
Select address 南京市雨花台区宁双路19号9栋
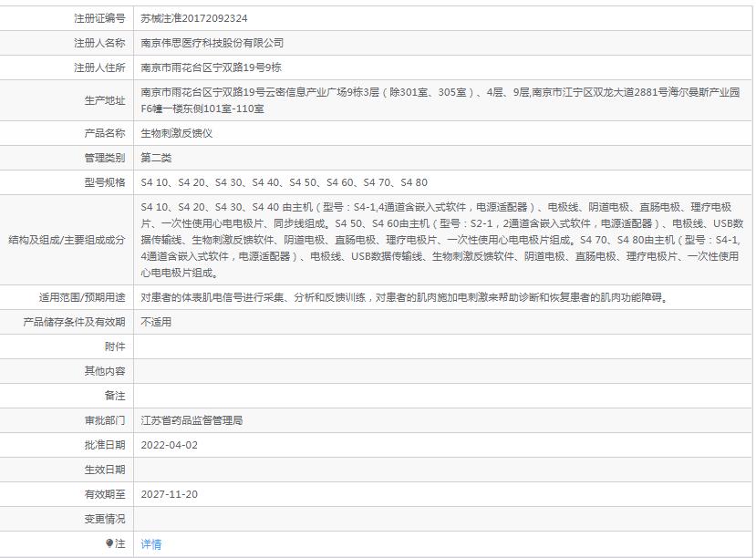tap(211, 67)
